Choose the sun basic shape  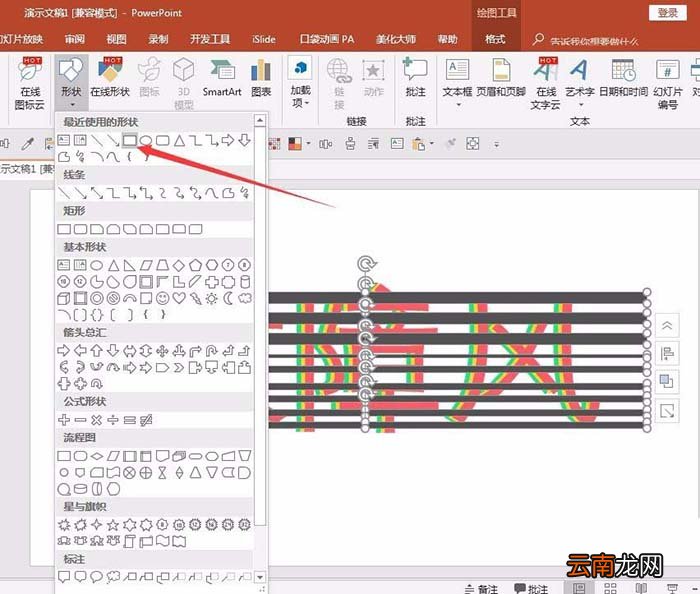pyautogui.click(x=212, y=298)
